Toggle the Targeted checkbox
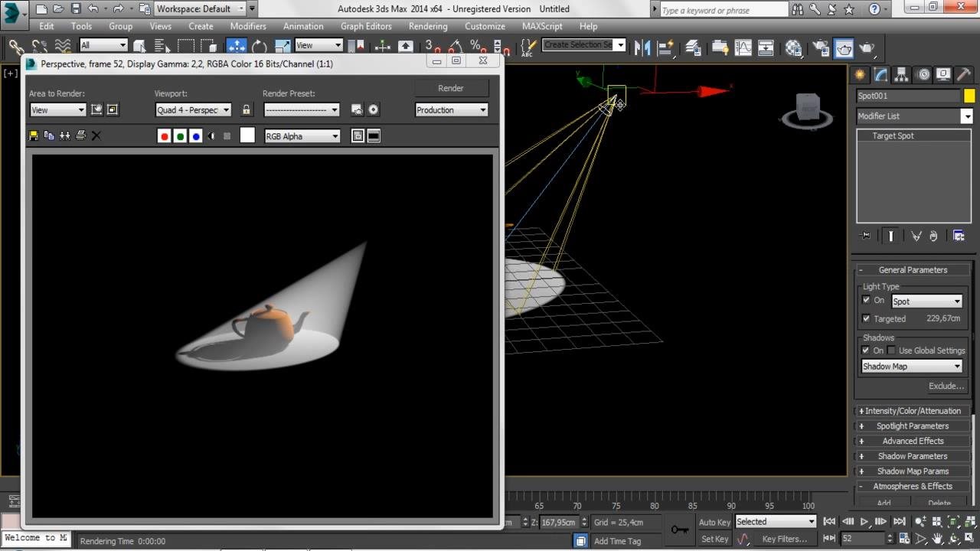The width and height of the screenshot is (980, 551). coord(866,318)
